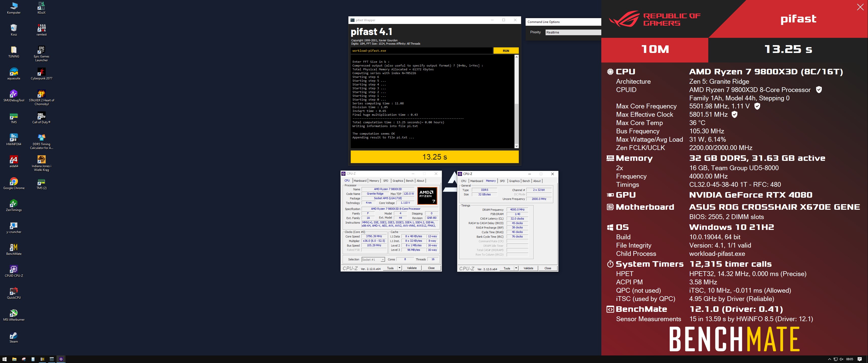Open the TM5 desktop shortcut

pyautogui.click(x=13, y=117)
